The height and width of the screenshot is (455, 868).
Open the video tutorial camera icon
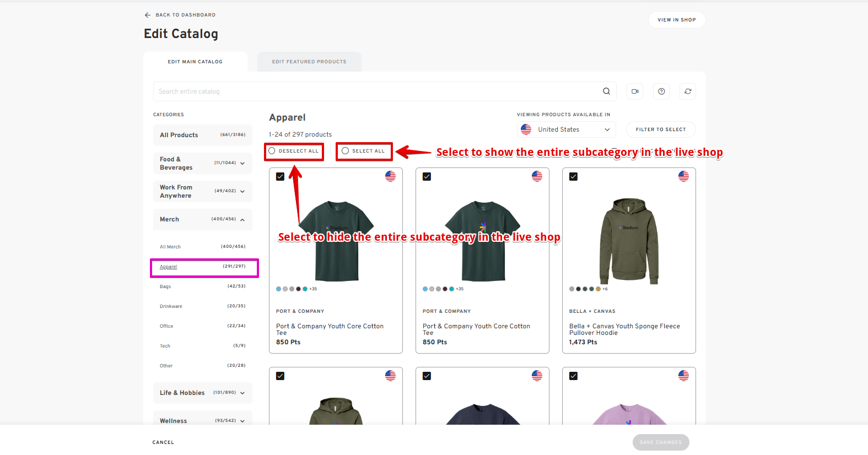point(635,91)
